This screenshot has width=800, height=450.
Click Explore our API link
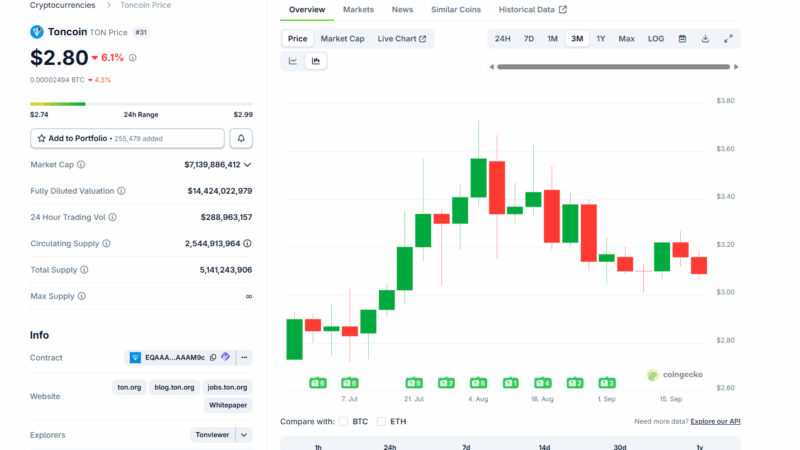pyautogui.click(x=715, y=421)
